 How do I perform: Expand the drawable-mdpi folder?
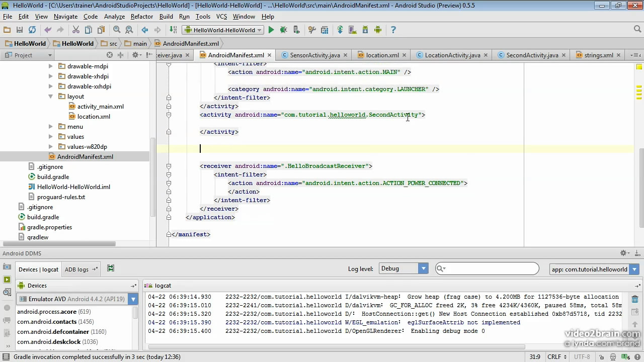[x=50, y=66]
